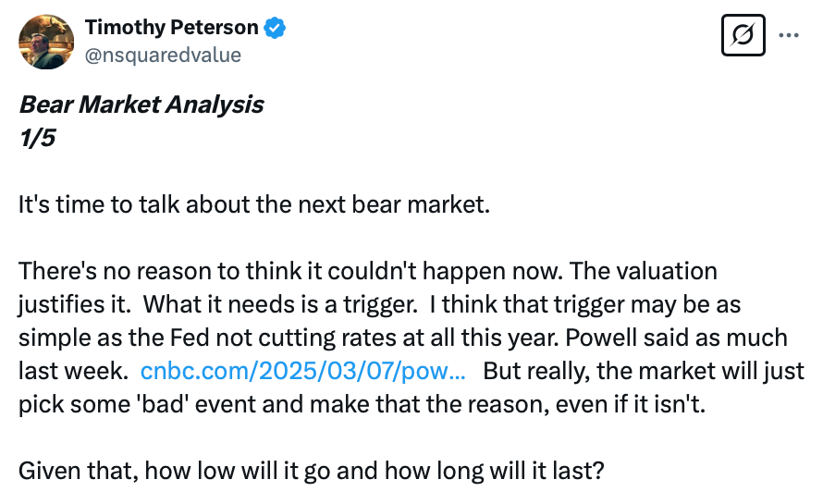The width and height of the screenshot is (823, 504).
Task: Click the blue verified checkmark badge
Action: [x=275, y=29]
